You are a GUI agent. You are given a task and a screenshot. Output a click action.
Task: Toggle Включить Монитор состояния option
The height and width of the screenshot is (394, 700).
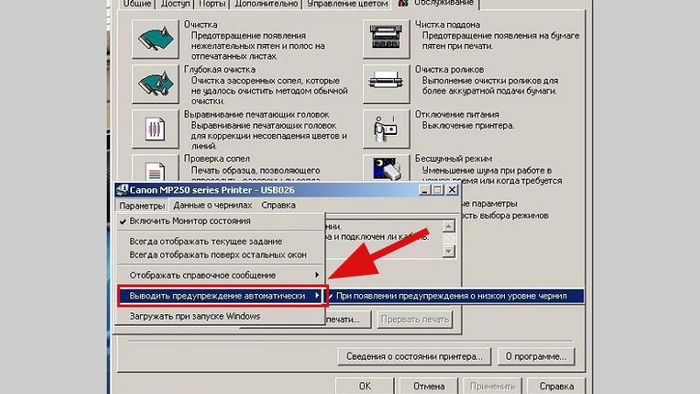(x=221, y=221)
